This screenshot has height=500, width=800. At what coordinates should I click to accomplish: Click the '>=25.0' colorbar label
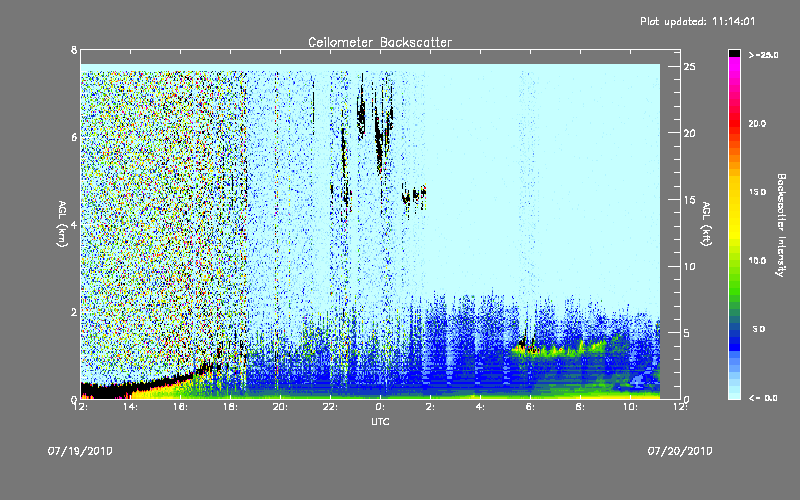pos(763,55)
